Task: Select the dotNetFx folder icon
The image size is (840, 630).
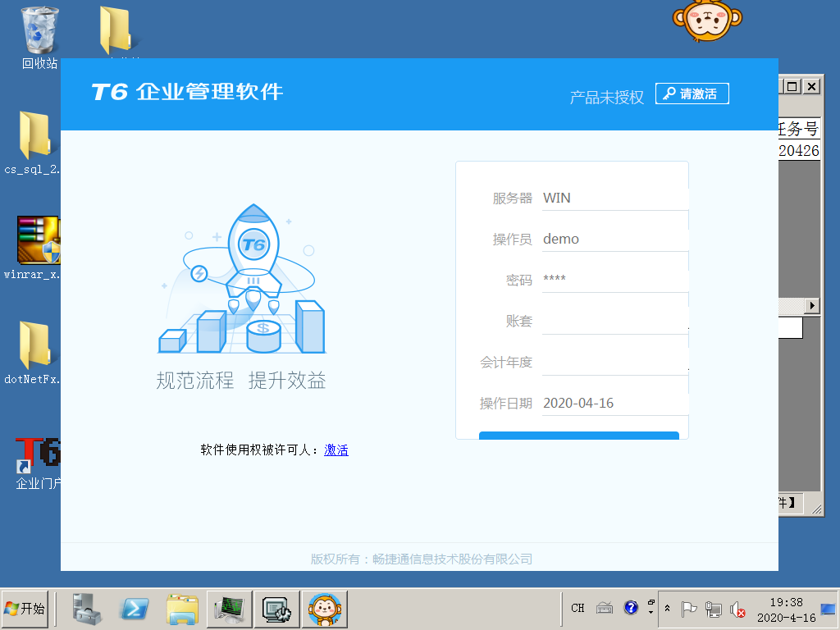Action: [x=33, y=353]
